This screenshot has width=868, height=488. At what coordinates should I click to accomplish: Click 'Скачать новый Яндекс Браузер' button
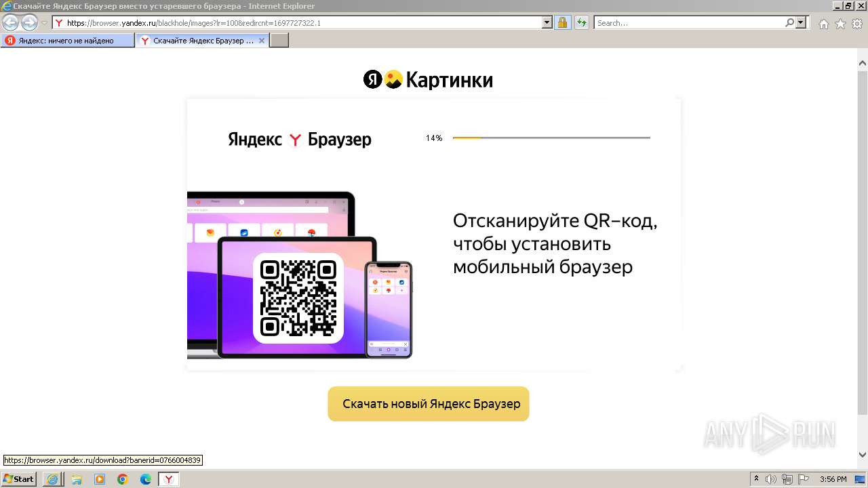(429, 404)
